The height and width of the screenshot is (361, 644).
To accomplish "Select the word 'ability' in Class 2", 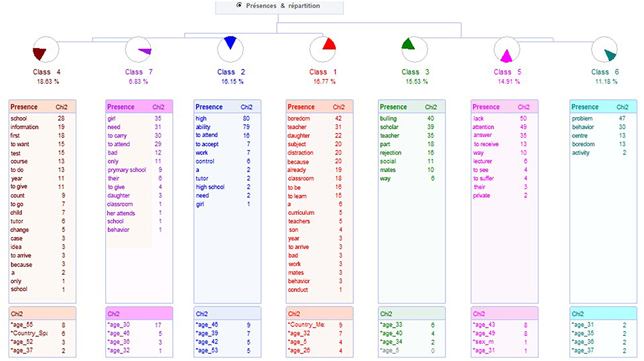I will pyautogui.click(x=203, y=127).
